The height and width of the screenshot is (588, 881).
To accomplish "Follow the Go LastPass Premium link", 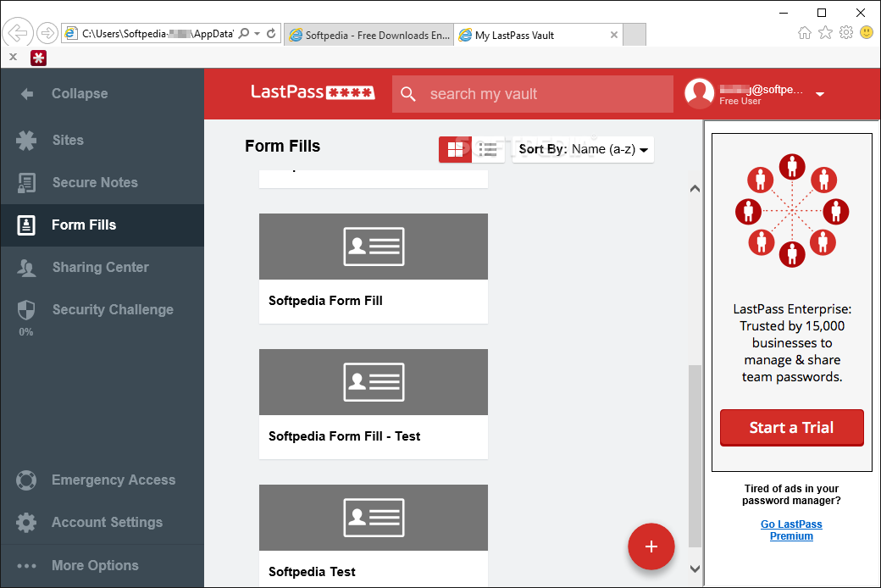I will pos(791,530).
